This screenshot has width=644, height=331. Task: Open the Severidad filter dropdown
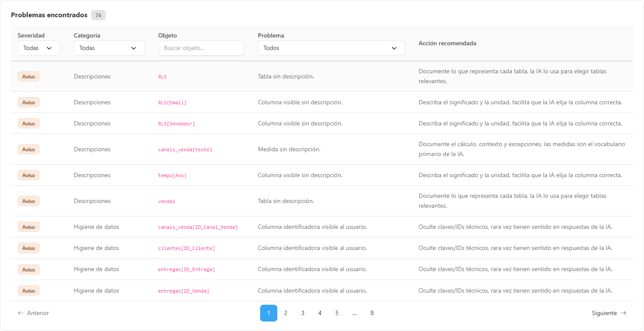click(x=38, y=48)
